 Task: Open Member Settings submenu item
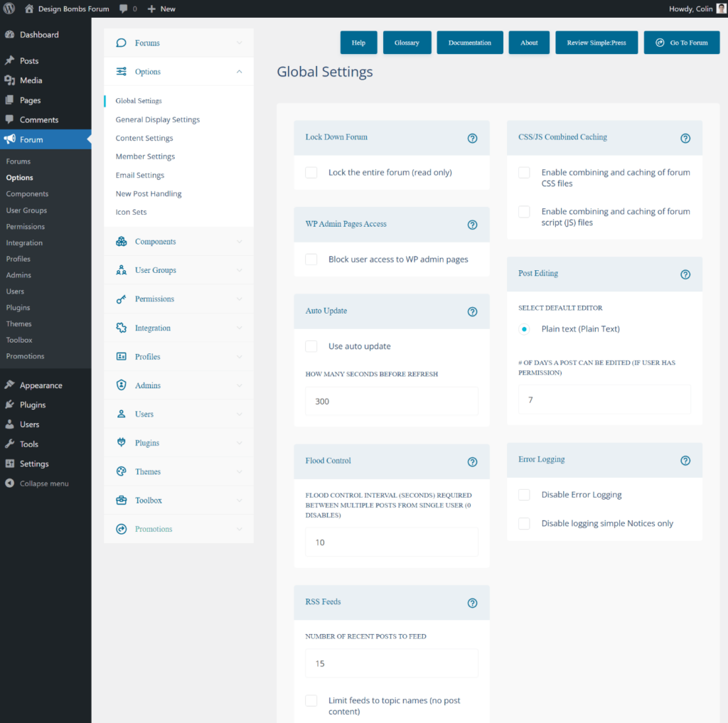point(145,156)
